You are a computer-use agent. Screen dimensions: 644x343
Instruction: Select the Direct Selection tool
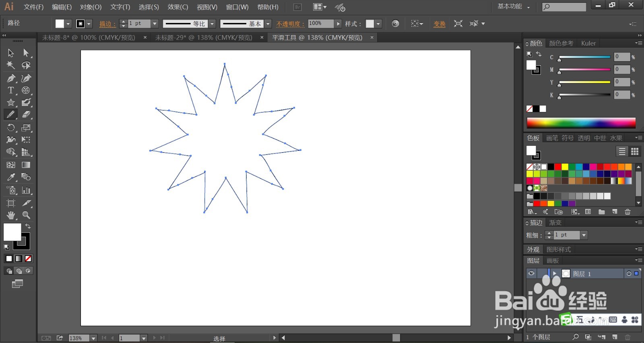point(26,53)
